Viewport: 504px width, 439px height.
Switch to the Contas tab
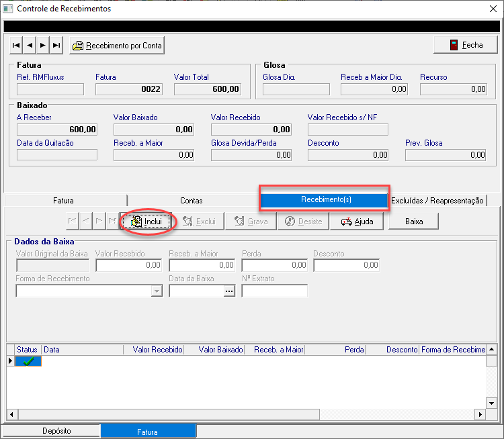pos(193,201)
